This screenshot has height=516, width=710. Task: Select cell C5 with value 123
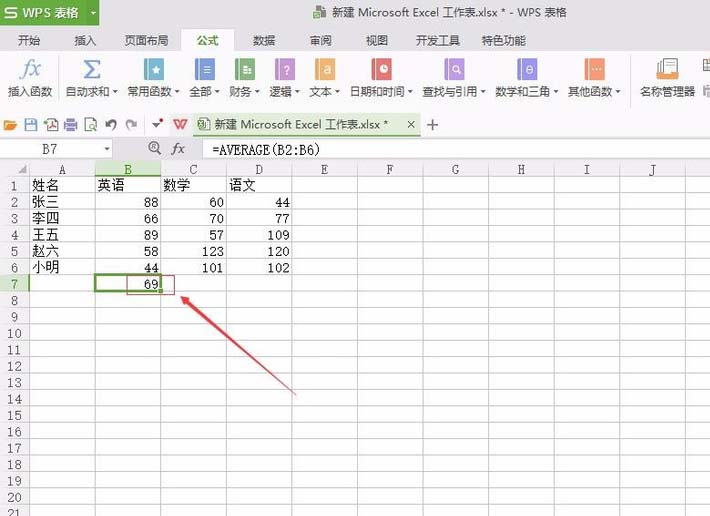pos(193,251)
